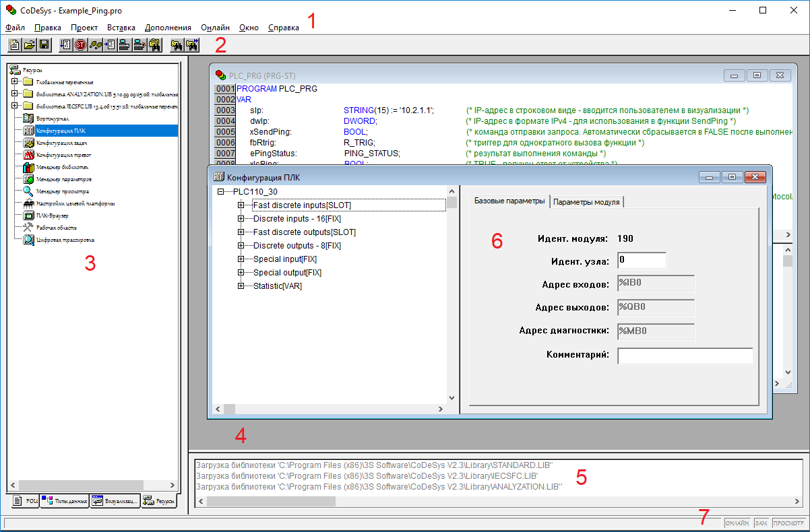Expand the Глобальные переменные folder

click(15, 82)
